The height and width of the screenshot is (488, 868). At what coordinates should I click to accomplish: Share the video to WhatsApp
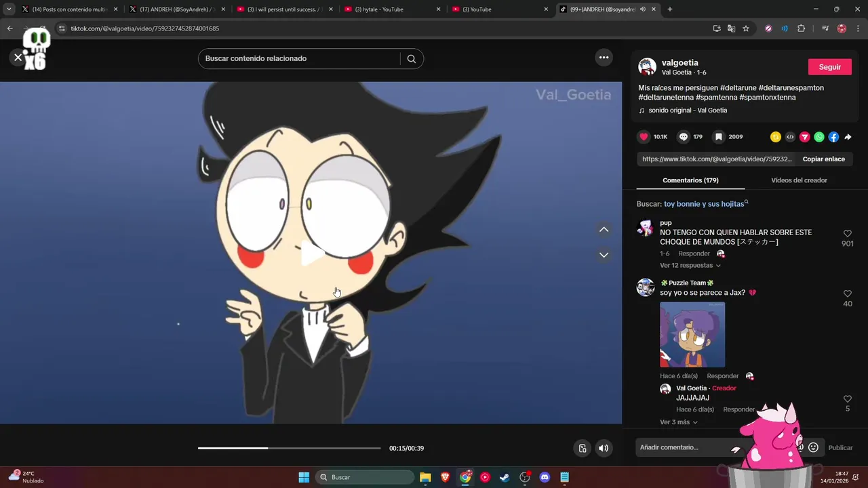(819, 137)
